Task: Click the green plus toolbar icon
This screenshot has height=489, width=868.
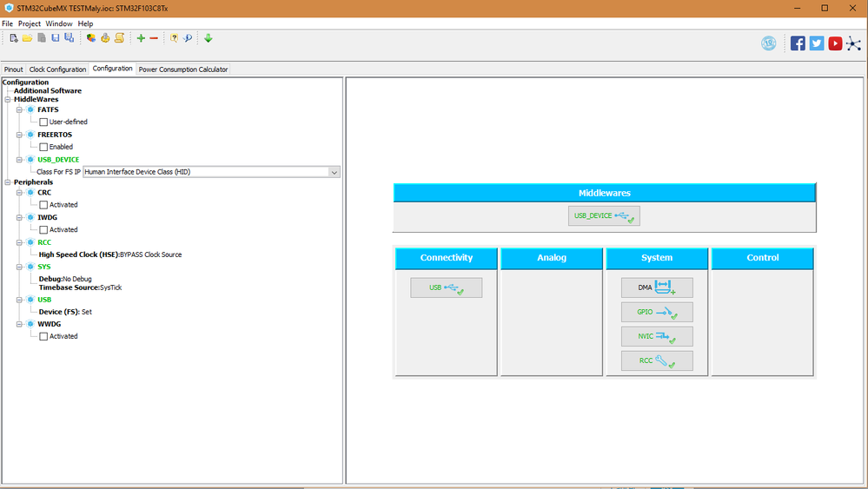Action: [x=141, y=38]
